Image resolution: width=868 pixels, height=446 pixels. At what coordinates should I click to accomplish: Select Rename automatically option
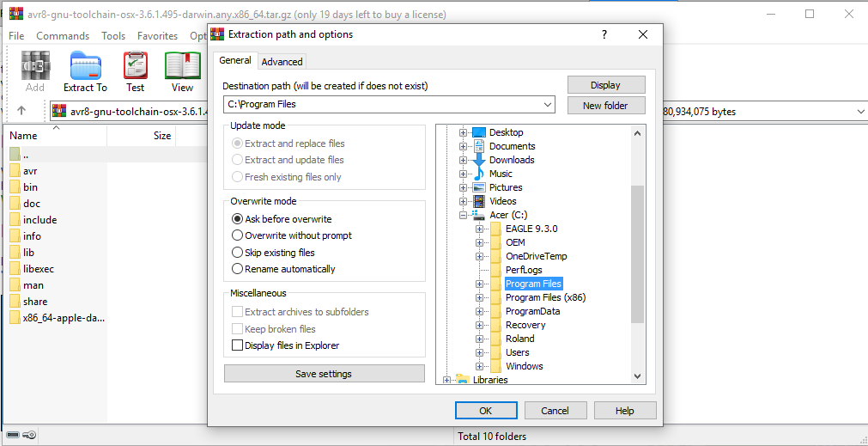284,269
